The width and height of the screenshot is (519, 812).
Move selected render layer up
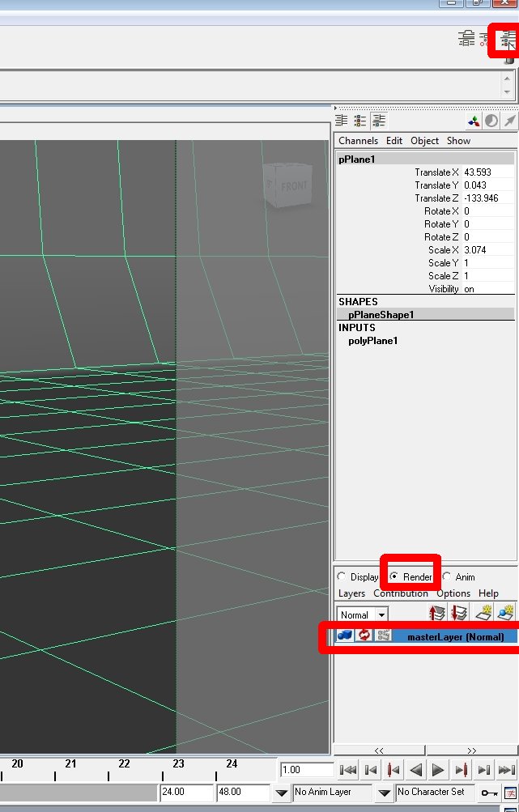click(437, 613)
